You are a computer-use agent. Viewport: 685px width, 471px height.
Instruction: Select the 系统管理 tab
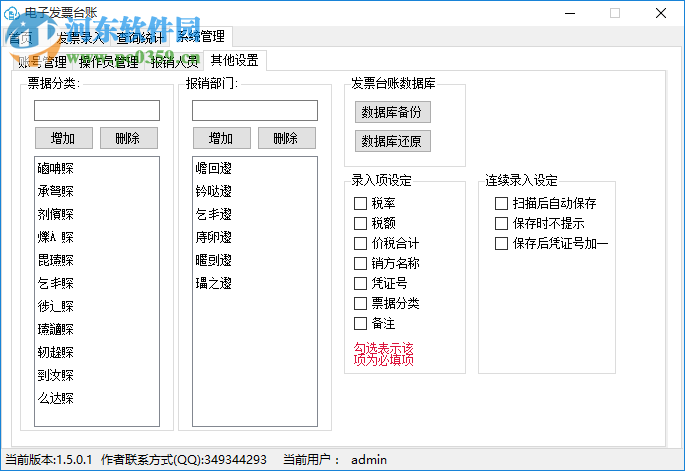coord(201,36)
